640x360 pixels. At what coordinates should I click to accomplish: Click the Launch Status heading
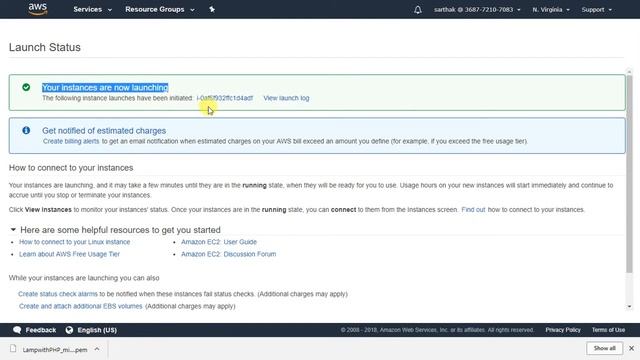[44, 47]
